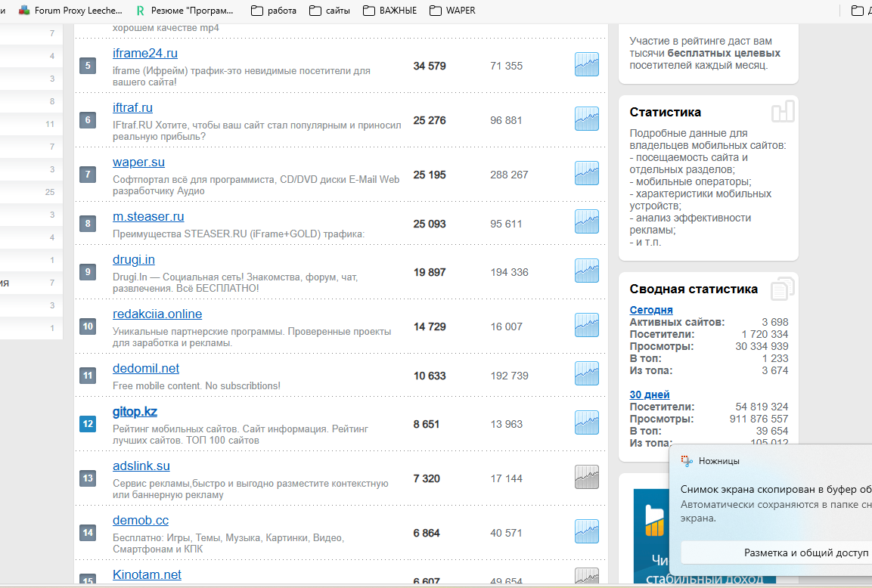This screenshot has height=588, width=872.
Task: Click rank badge number 12
Action: (88, 424)
